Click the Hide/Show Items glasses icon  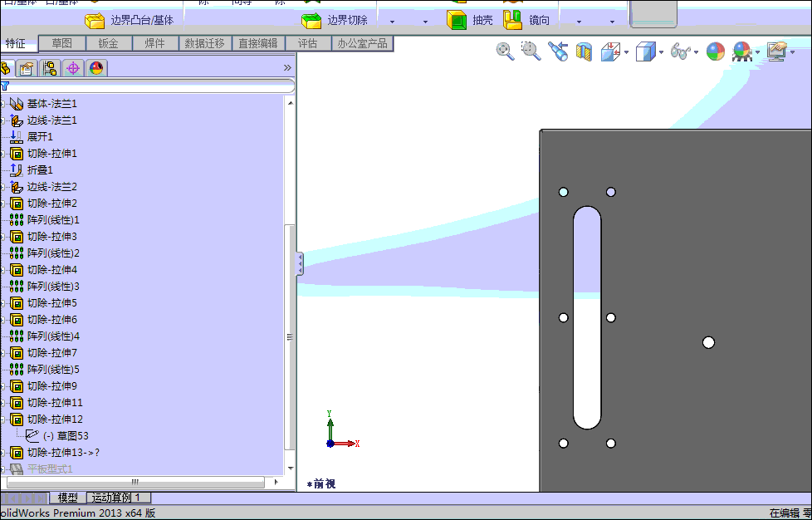pyautogui.click(x=680, y=52)
